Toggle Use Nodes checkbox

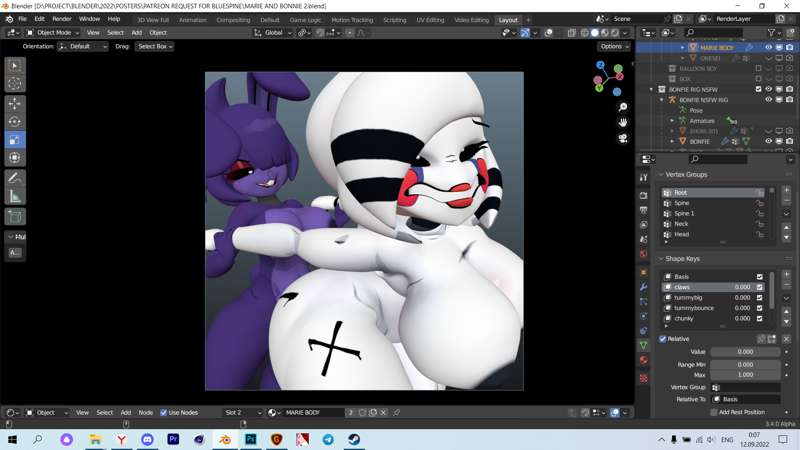[163, 413]
